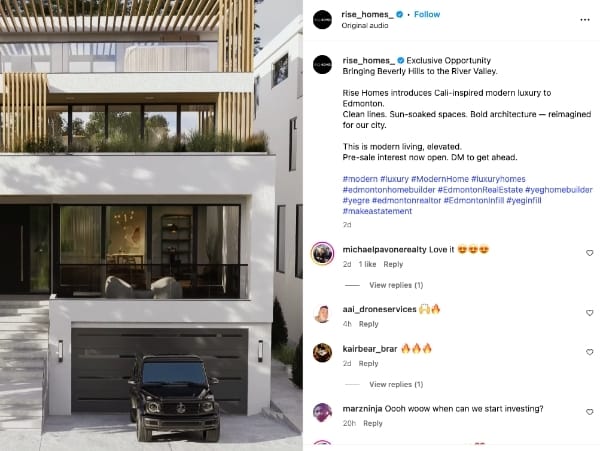Click rise_homes_ avatar beside the caption
This screenshot has width=600, height=451.
(x=322, y=64)
